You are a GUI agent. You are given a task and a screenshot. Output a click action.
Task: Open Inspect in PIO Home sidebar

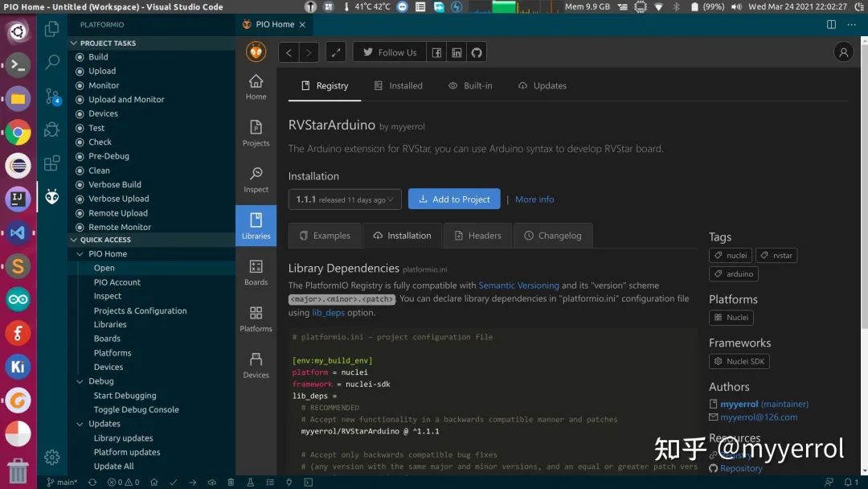point(256,179)
